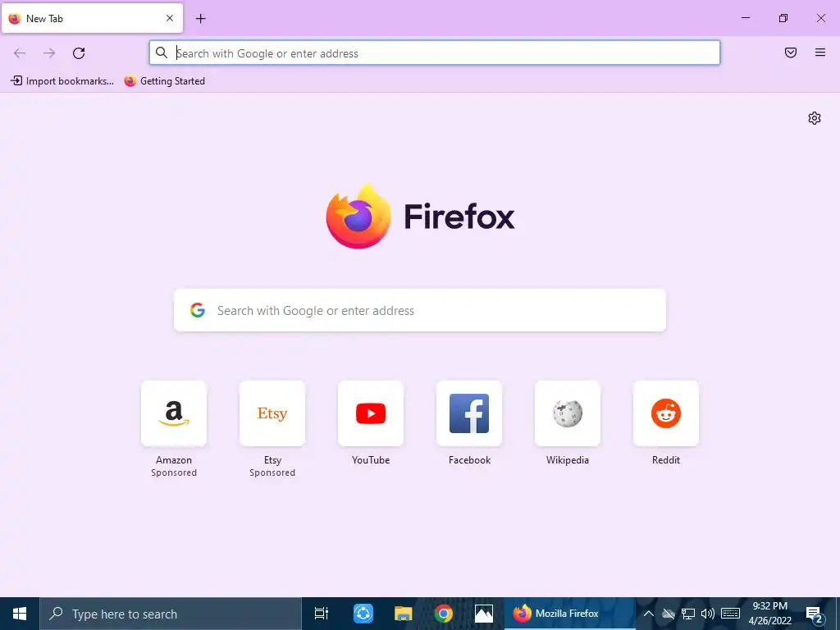Open the touch keyboard tray icon

point(730,614)
